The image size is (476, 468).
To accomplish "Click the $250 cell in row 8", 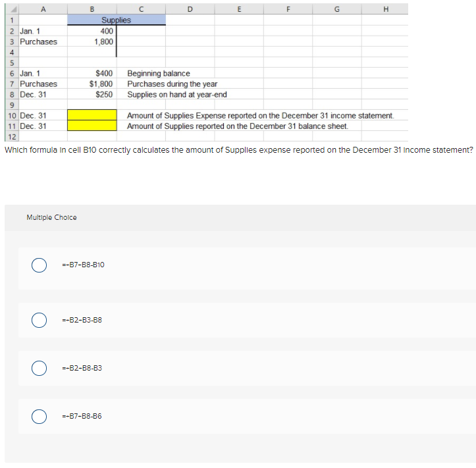I will (x=92, y=94).
